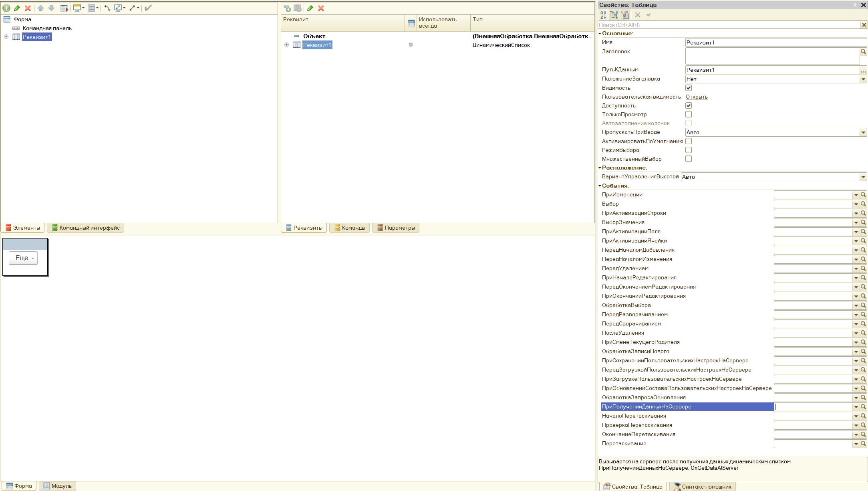This screenshot has width=868, height=491.
Task: Open the handler for ПриИзменении via its magnifier
Action: coord(864,195)
